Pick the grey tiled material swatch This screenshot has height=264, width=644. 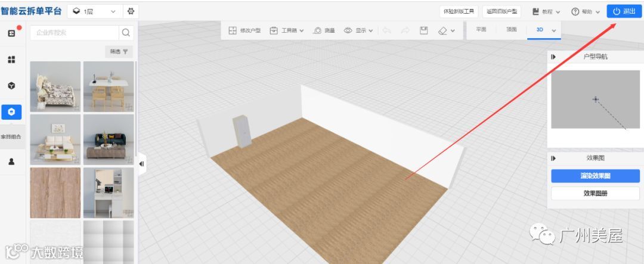[109, 242]
